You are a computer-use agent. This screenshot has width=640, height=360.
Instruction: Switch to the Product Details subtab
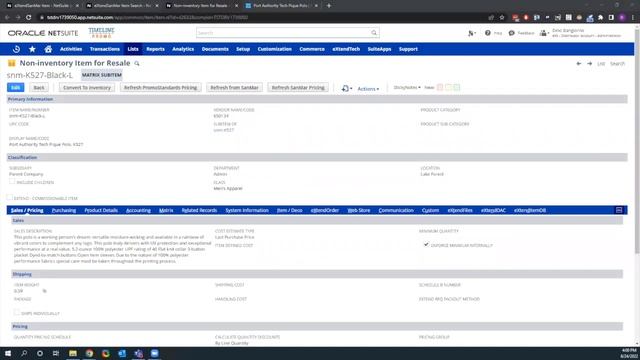(x=101, y=210)
